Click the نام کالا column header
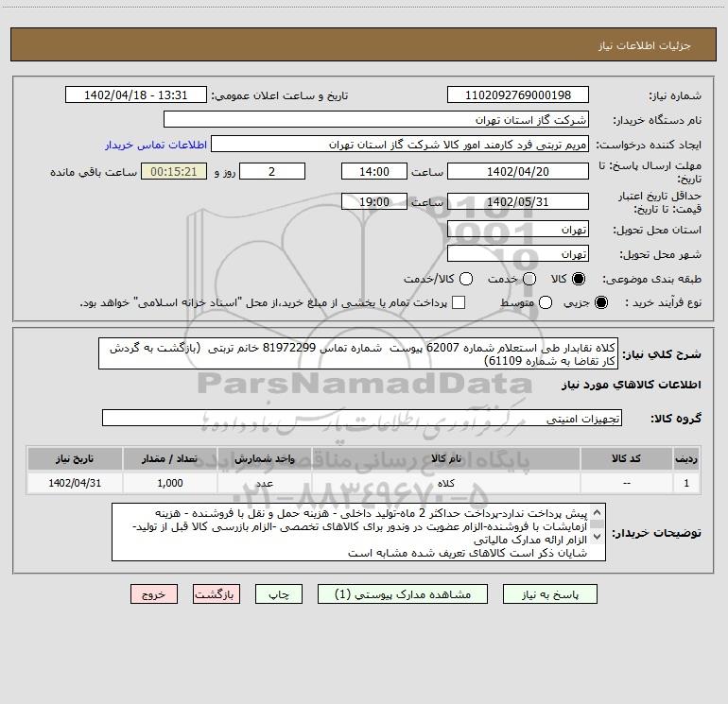The image size is (728, 704). pyautogui.click(x=445, y=458)
